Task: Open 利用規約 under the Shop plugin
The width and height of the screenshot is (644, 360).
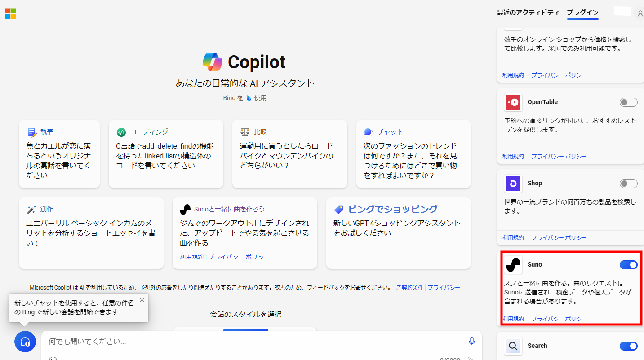Action: [513, 238]
